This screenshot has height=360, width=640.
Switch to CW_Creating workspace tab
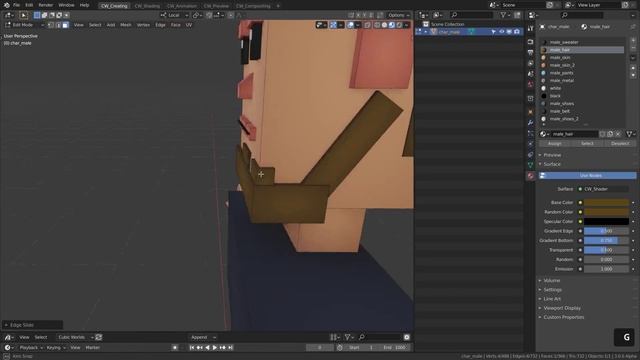114,6
